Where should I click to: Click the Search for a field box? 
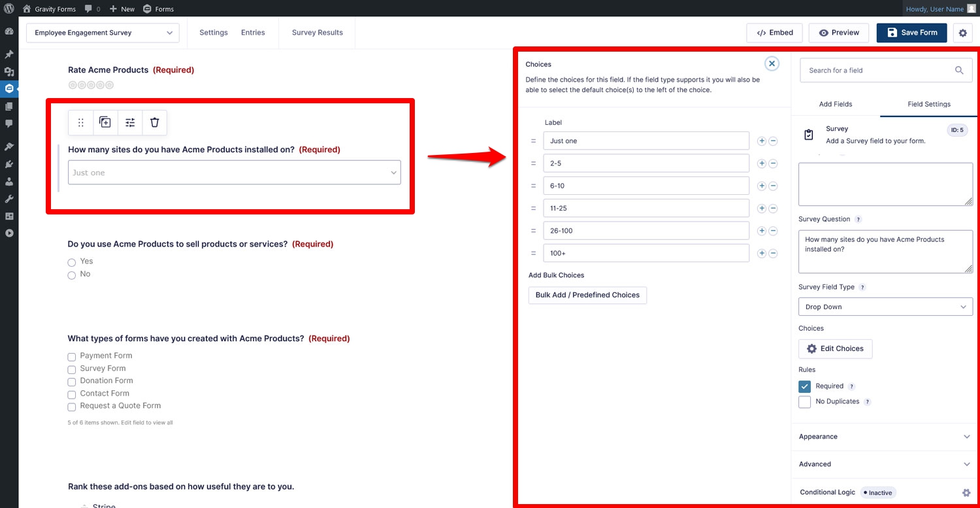(x=885, y=70)
